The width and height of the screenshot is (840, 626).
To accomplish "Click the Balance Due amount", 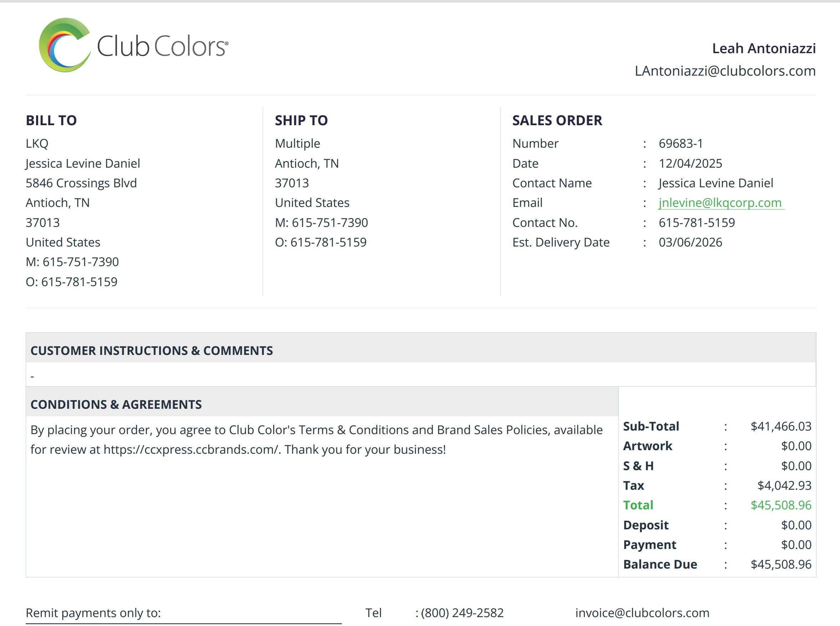I will click(780, 564).
